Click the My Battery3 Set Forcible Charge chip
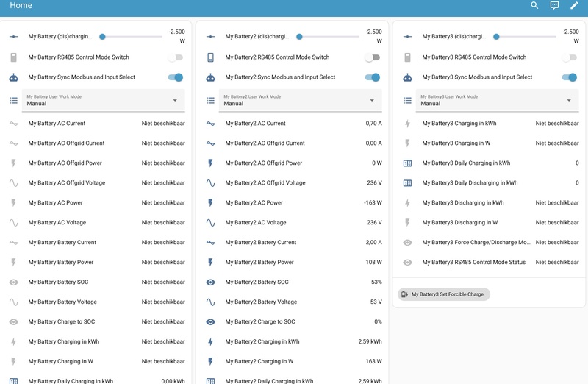Viewport: 588px width, 384px height. click(x=444, y=294)
